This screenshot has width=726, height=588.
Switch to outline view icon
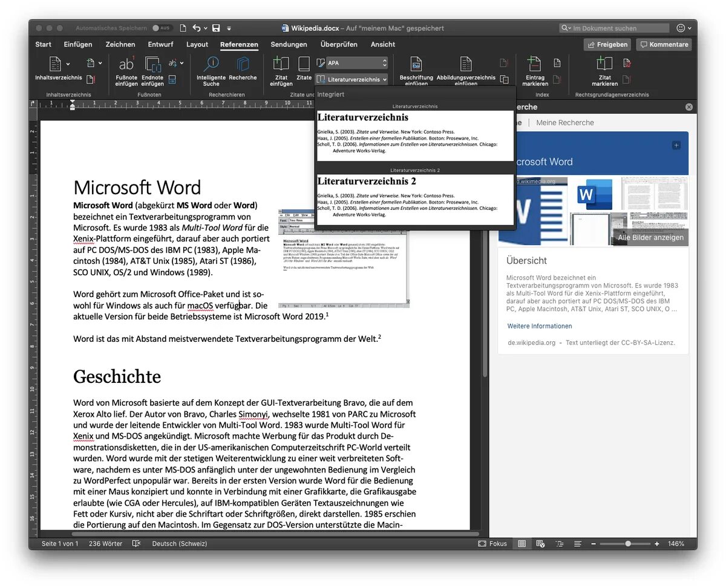tap(559, 544)
